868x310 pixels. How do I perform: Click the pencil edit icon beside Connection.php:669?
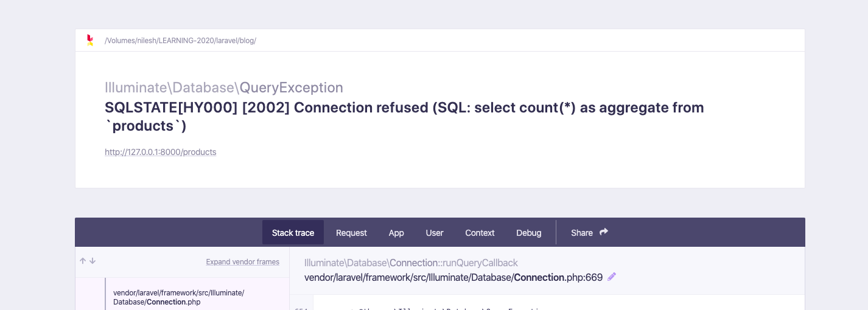(x=612, y=277)
